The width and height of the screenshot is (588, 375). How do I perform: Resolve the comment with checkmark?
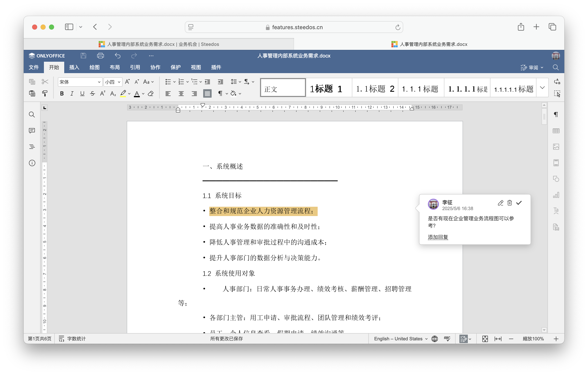pos(519,203)
